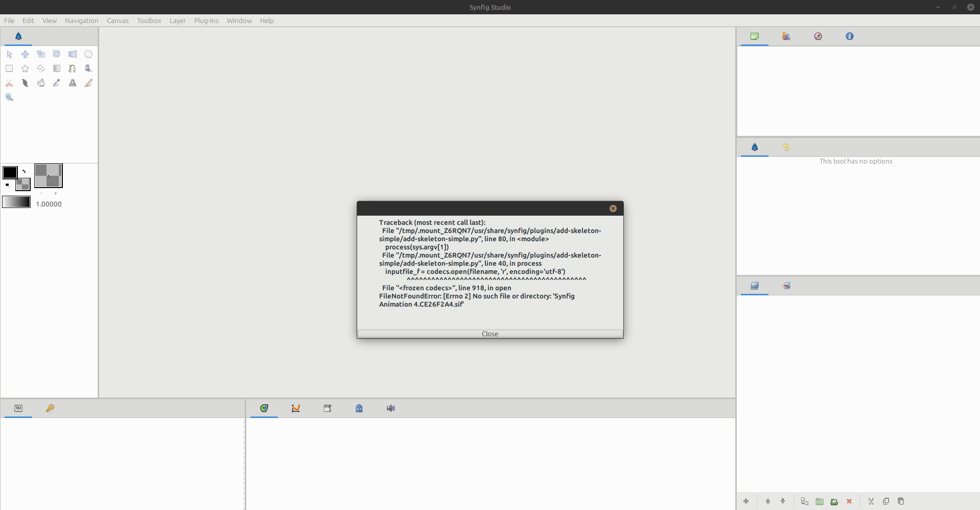Select the Circle tool in toolbox
Viewport: 980px width, 510px height.
[88, 54]
